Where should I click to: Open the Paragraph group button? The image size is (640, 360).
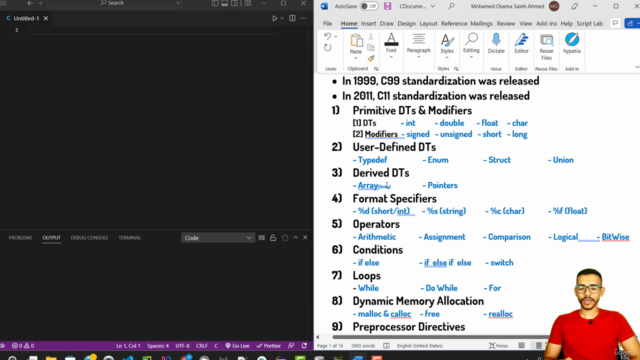418,45
